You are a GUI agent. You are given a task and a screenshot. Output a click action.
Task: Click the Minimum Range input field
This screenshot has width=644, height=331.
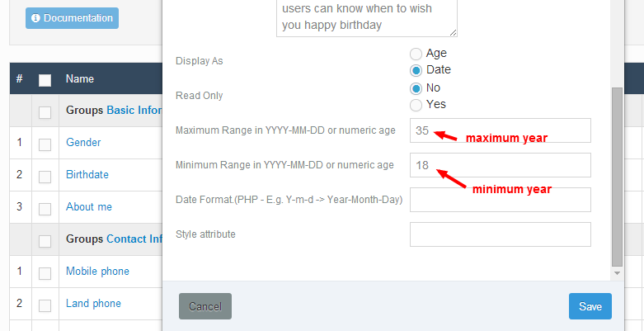tap(501, 165)
